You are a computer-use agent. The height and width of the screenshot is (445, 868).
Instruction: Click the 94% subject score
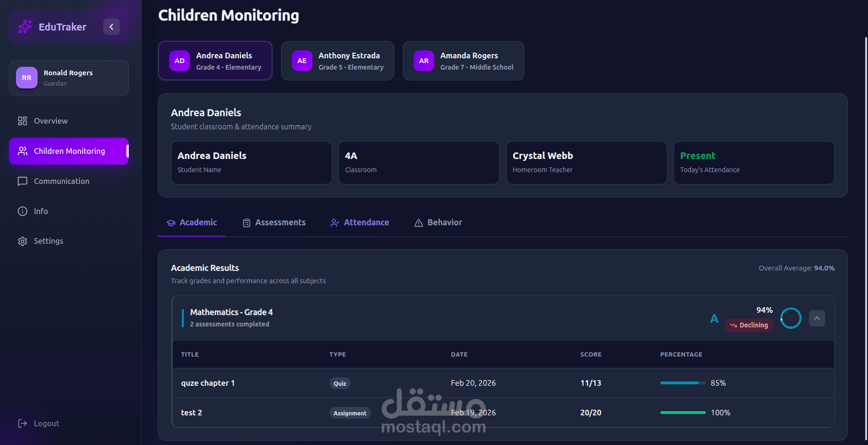764,310
